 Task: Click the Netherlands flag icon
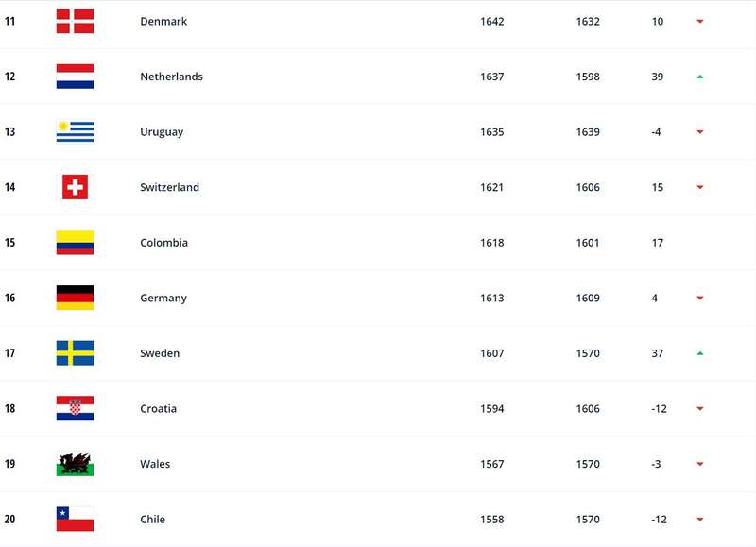tap(75, 77)
